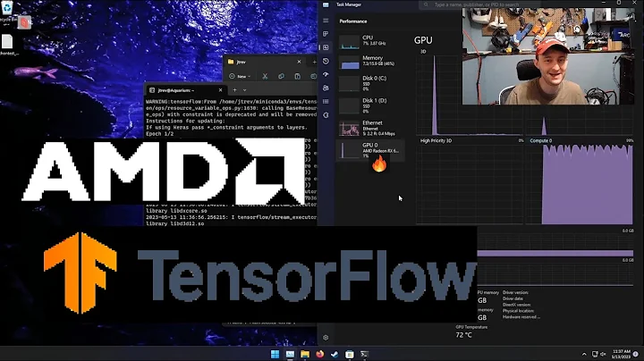The image size is (644, 361).
Task: Click Task Manager search box
Action: [479, 4]
